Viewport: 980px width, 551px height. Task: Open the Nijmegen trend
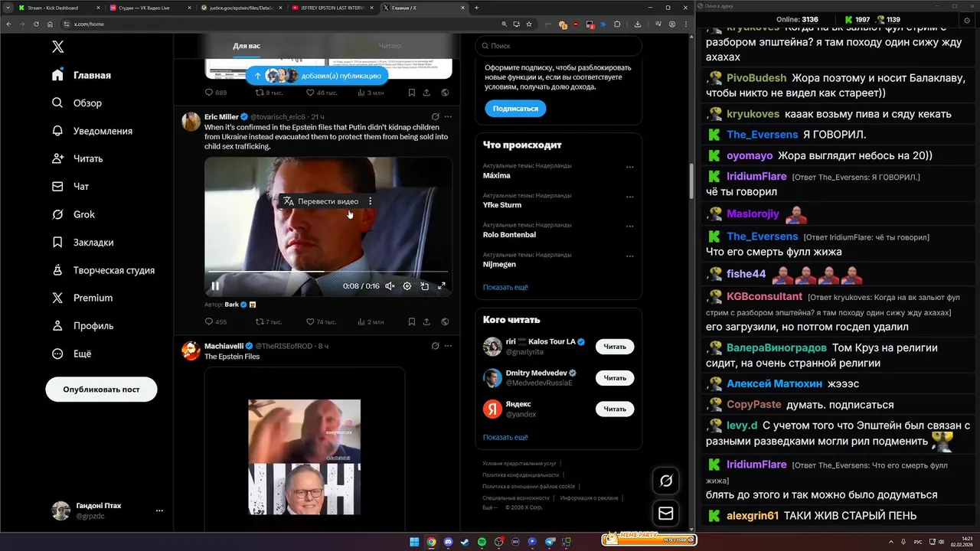(x=499, y=264)
